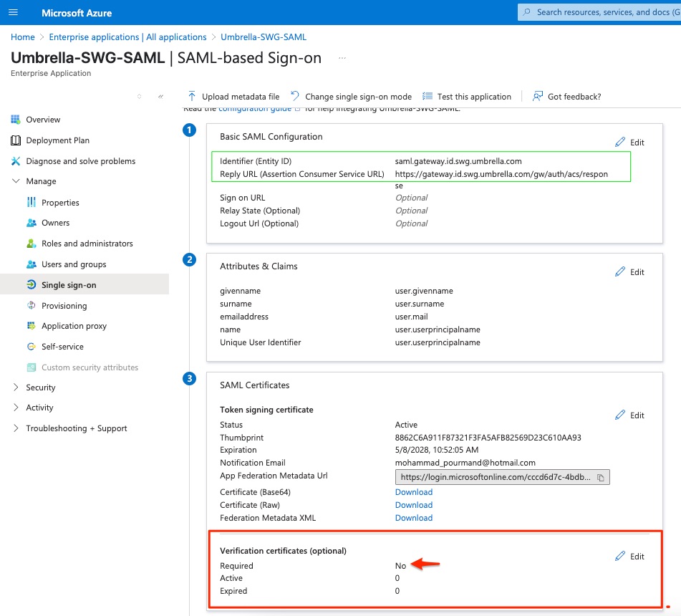Click pencil icon for Attributes & Claims

point(620,272)
